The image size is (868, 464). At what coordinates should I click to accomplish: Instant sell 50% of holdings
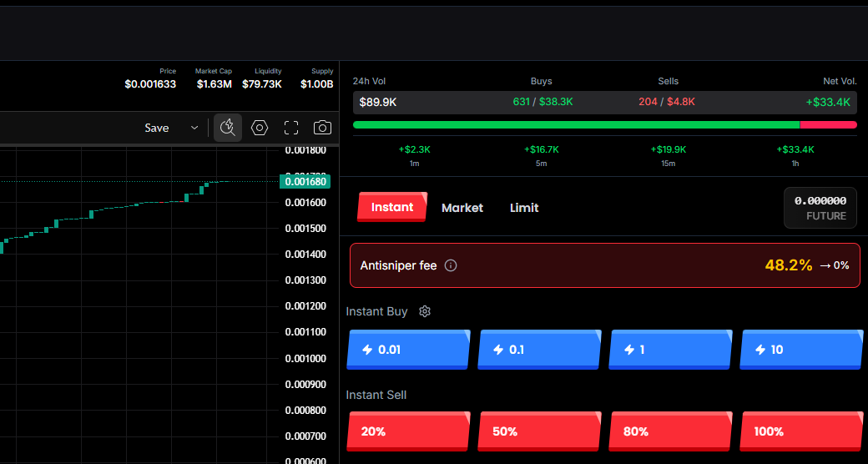539,431
